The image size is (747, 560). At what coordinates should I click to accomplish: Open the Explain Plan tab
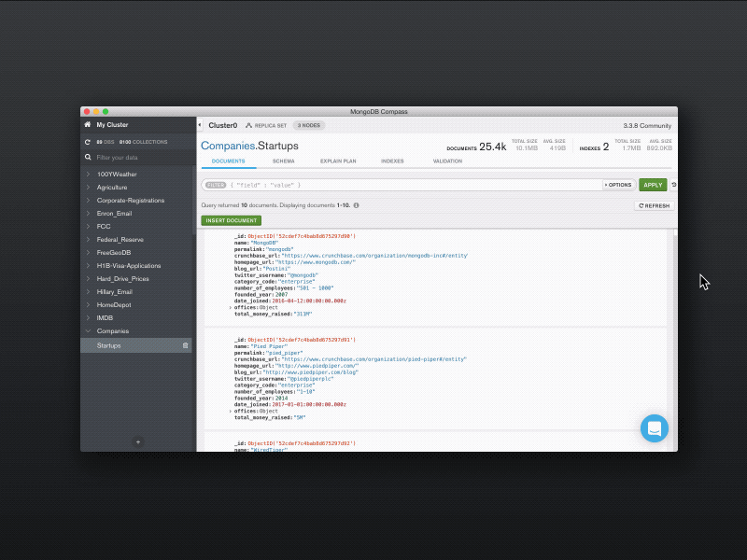[x=341, y=161]
